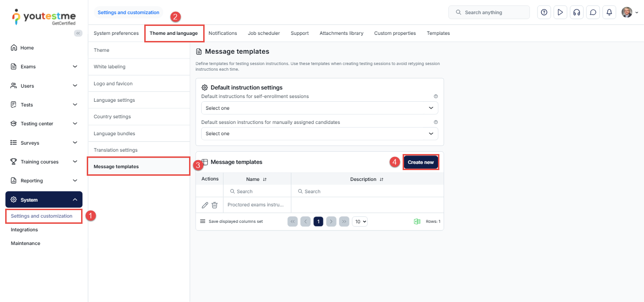Open Maintenance in sidebar
The height and width of the screenshot is (302, 644).
coord(25,244)
